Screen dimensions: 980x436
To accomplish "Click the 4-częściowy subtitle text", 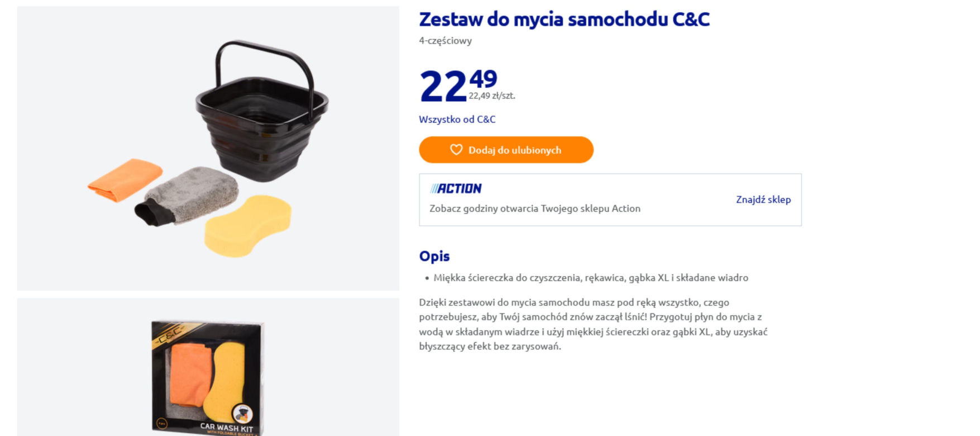I will pos(446,41).
